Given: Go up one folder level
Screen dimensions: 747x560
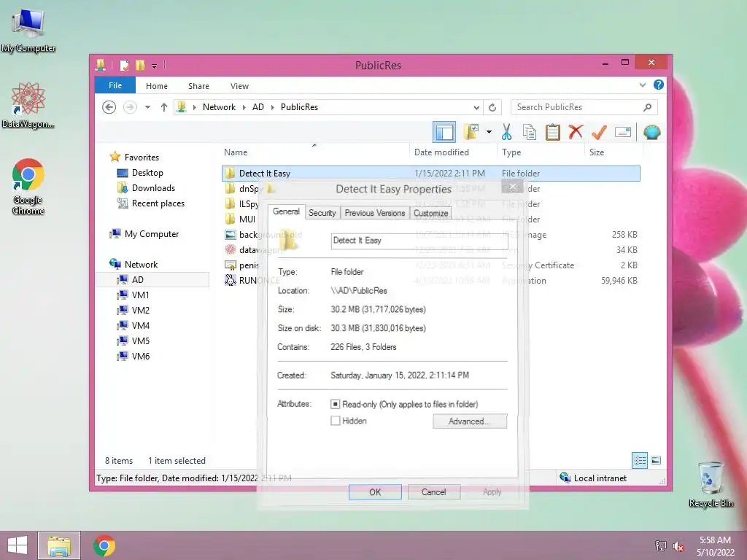Looking at the screenshot, I should [x=164, y=107].
